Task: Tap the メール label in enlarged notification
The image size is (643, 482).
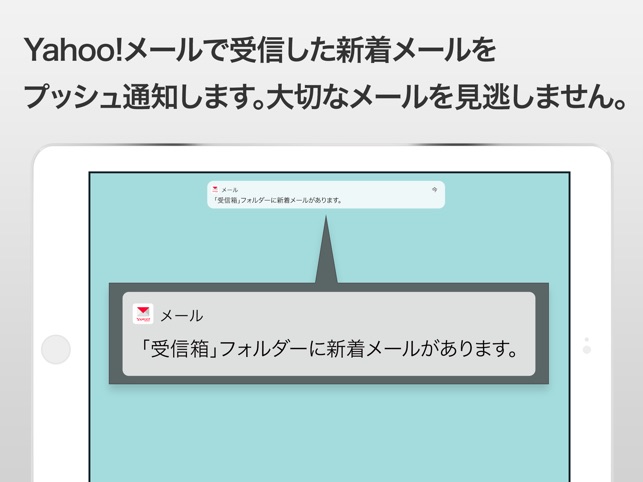Action: coord(182,315)
